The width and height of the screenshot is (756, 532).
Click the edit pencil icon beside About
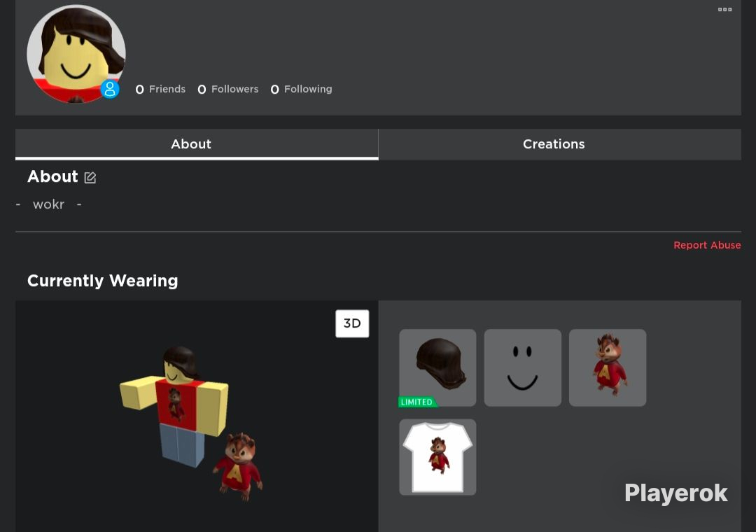90,178
